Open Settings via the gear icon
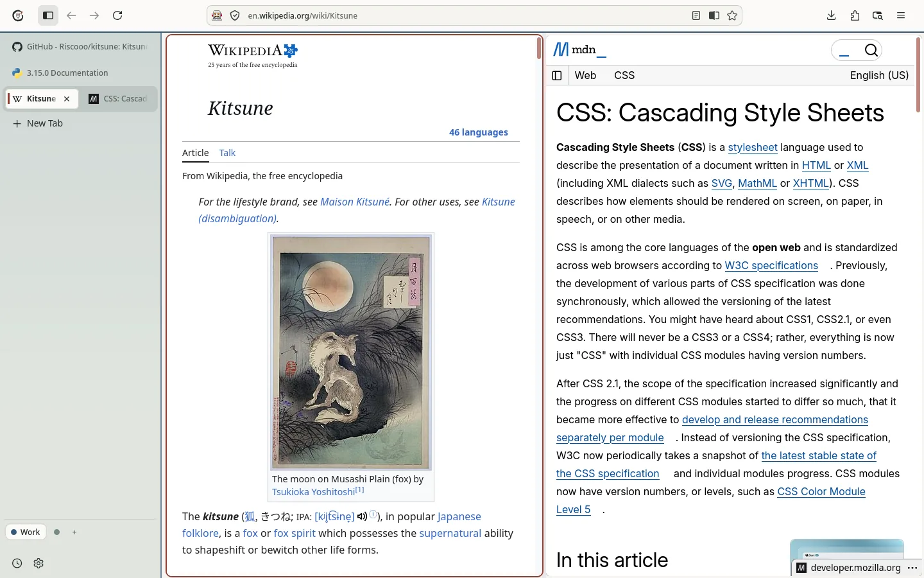 pos(38,563)
